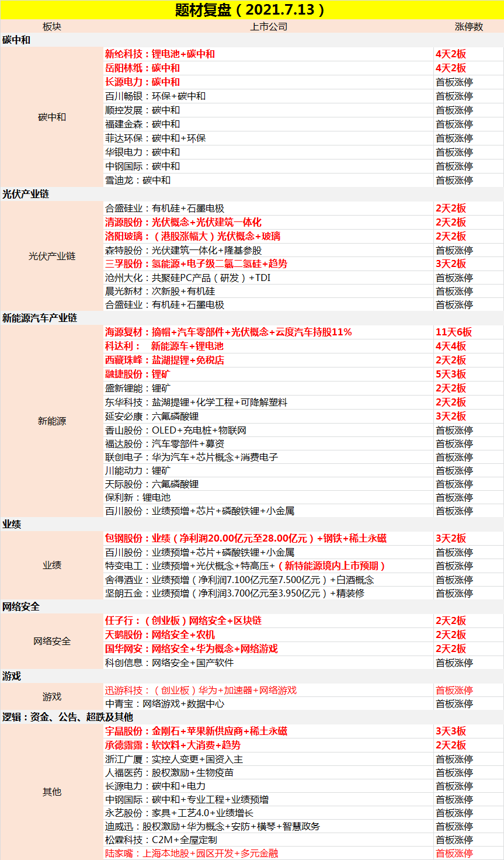Select 中青宝：网络游戏+数据中心
Image resolution: width=504 pixels, height=860 pixels.
pyautogui.click(x=165, y=703)
